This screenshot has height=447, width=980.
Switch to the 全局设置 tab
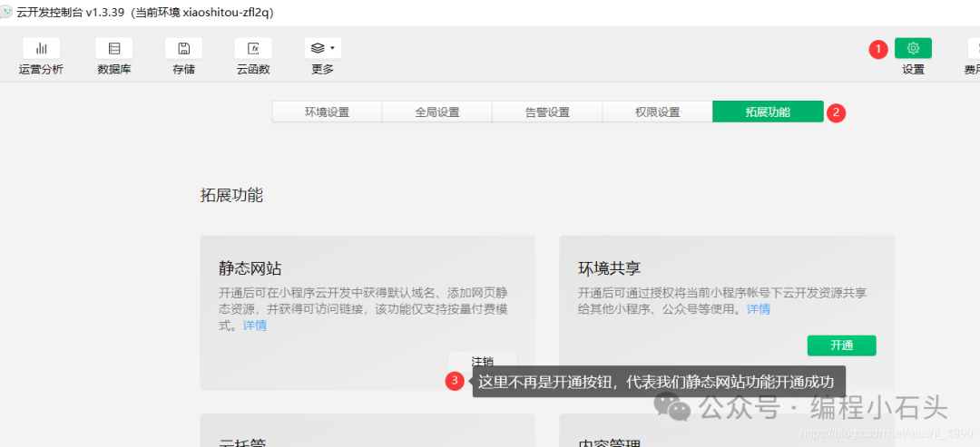(436, 112)
